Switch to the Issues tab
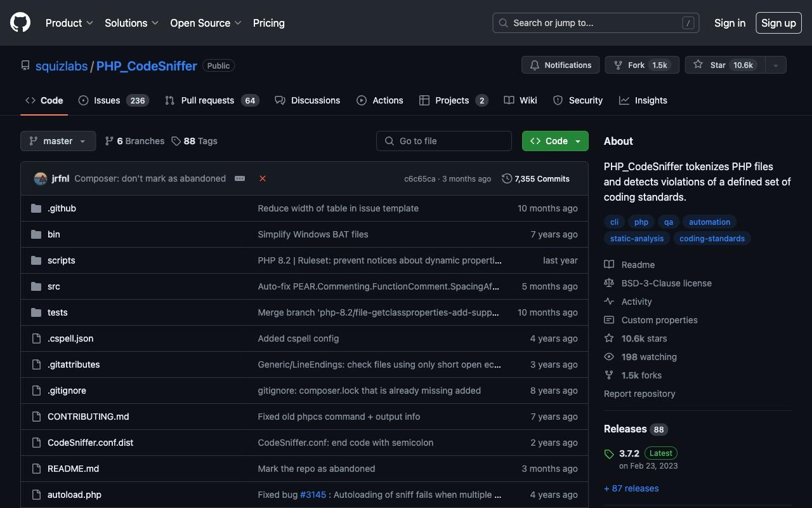The image size is (812, 508). click(x=114, y=100)
